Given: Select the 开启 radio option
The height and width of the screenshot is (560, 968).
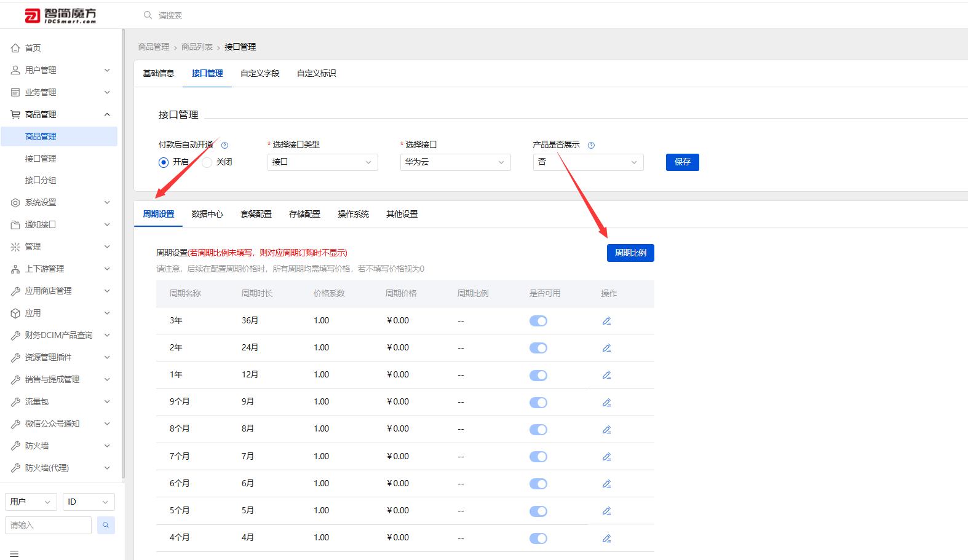Looking at the screenshot, I should click(164, 162).
